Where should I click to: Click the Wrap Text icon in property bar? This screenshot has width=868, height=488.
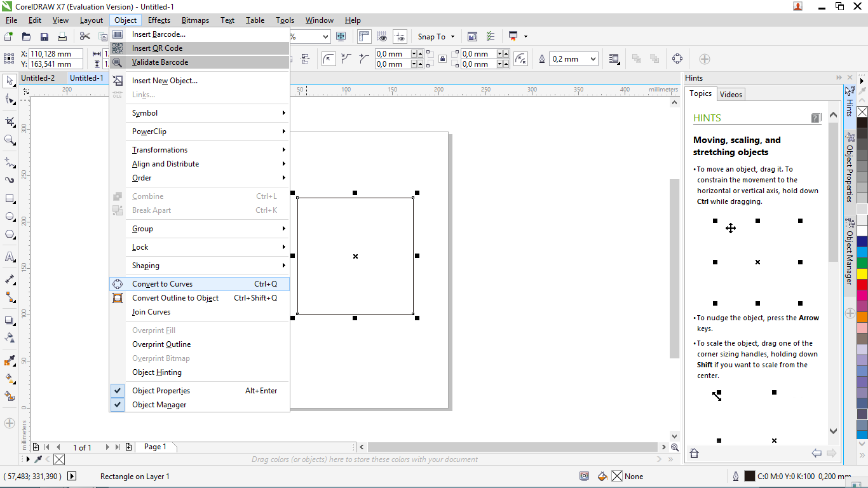coord(614,59)
